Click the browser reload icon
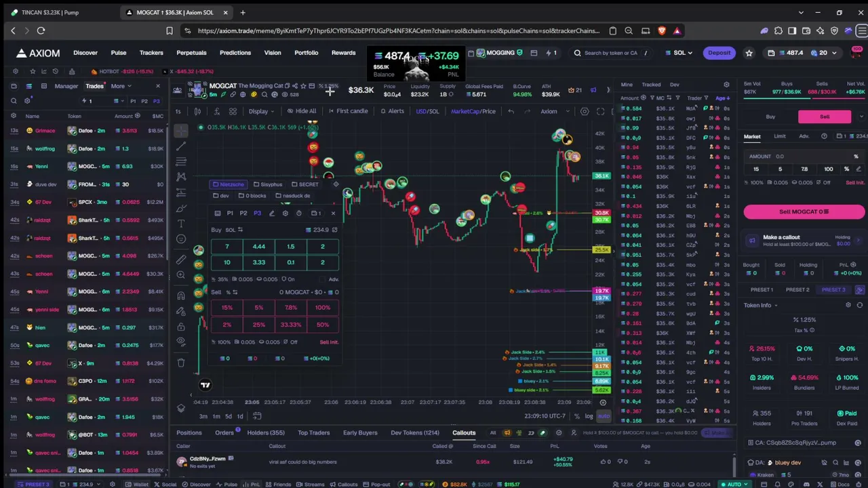The image size is (868, 488). point(41,30)
